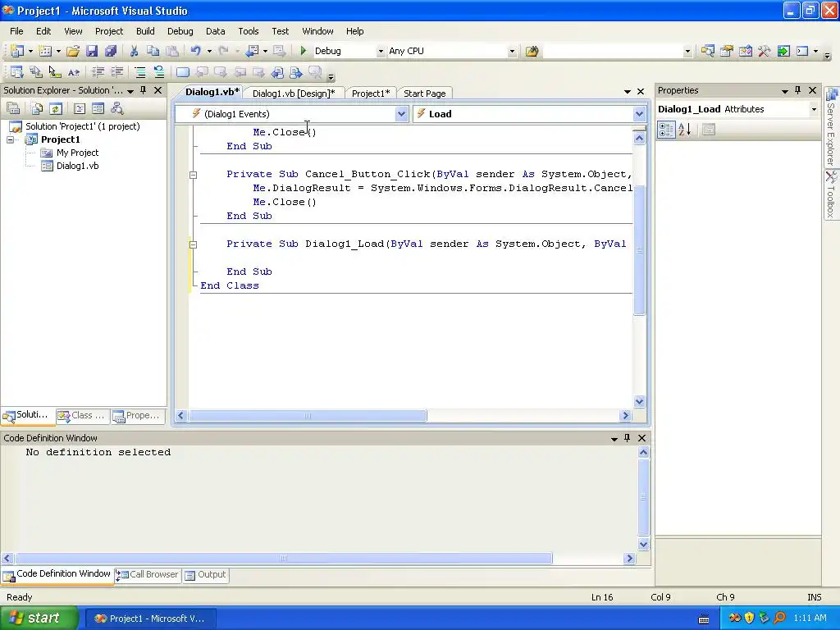This screenshot has height=630, width=840.
Task: Switch to the Class View bottom tab
Action: coord(83,416)
